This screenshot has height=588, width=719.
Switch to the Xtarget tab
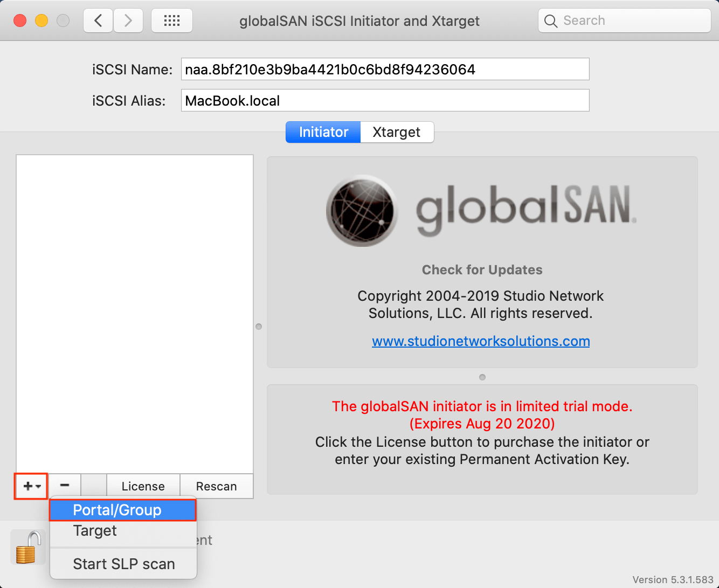(x=397, y=132)
